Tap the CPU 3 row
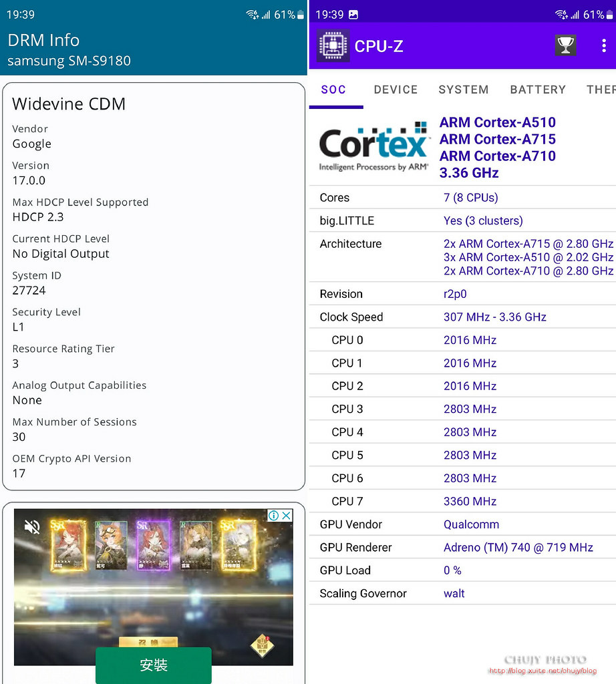Screen dimensions: 616x684 tap(462, 409)
